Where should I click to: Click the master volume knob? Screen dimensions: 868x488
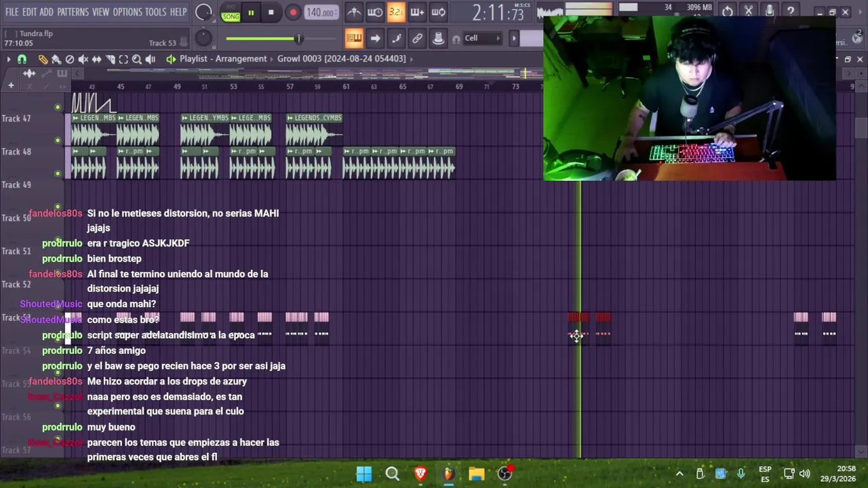pos(203,12)
